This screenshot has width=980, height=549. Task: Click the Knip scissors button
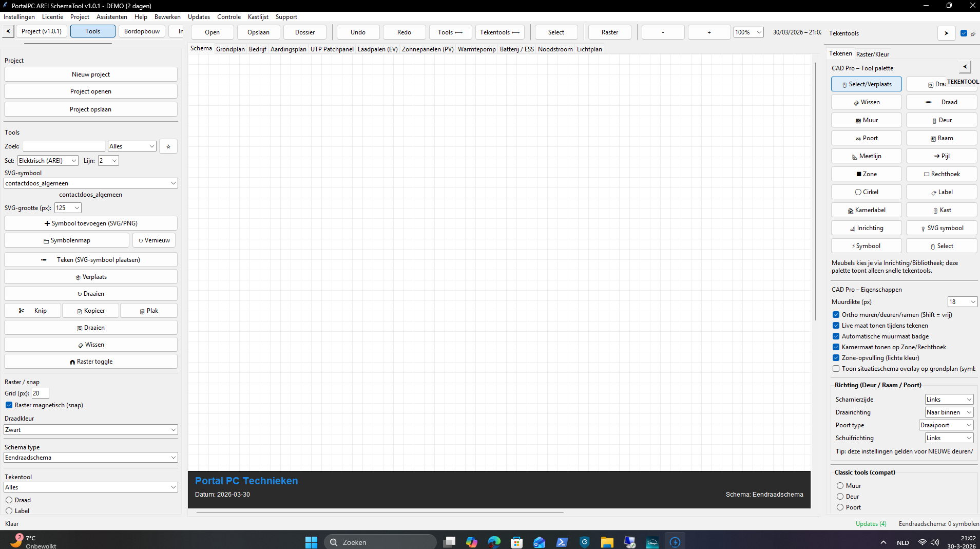point(32,311)
